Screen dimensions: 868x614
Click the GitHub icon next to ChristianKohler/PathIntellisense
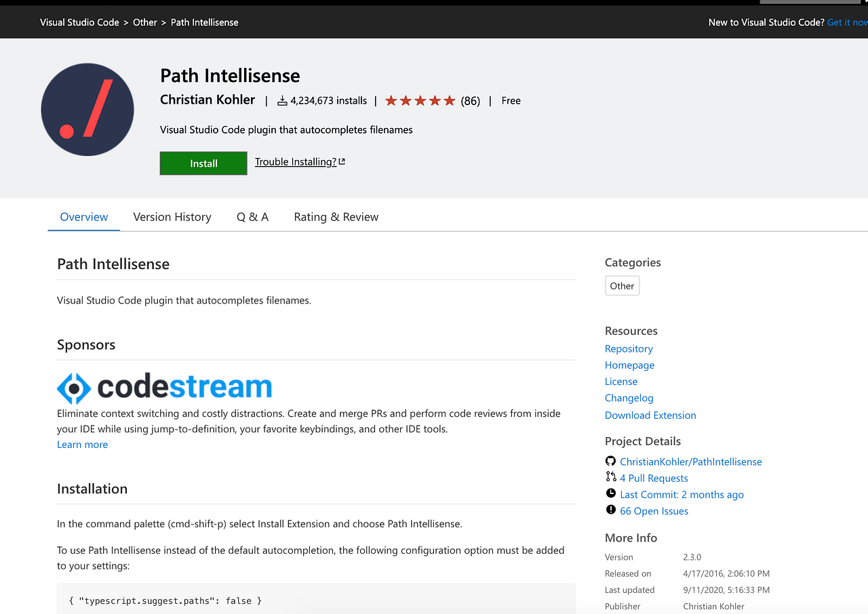click(611, 461)
